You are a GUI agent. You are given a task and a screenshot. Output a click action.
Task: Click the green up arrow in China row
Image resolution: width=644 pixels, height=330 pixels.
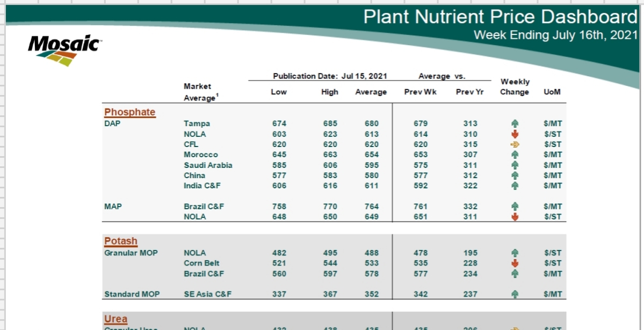(x=515, y=175)
